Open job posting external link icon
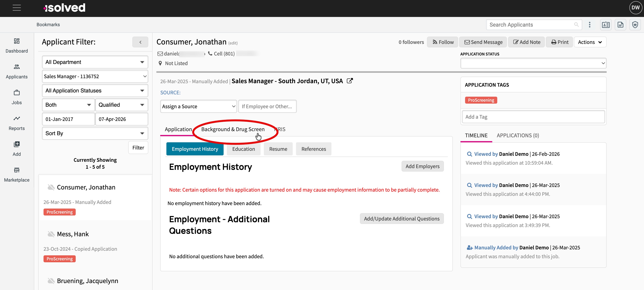This screenshot has width=644, height=290. click(x=350, y=81)
